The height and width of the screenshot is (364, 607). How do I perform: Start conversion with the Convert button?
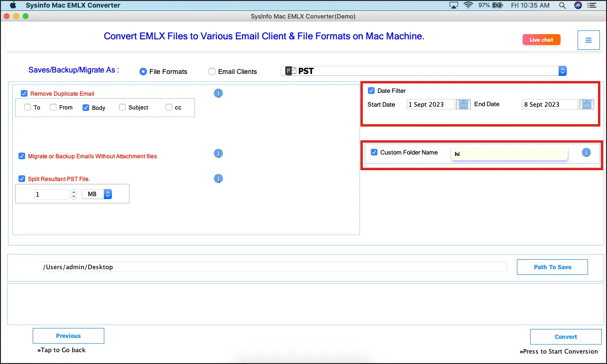[566, 337]
